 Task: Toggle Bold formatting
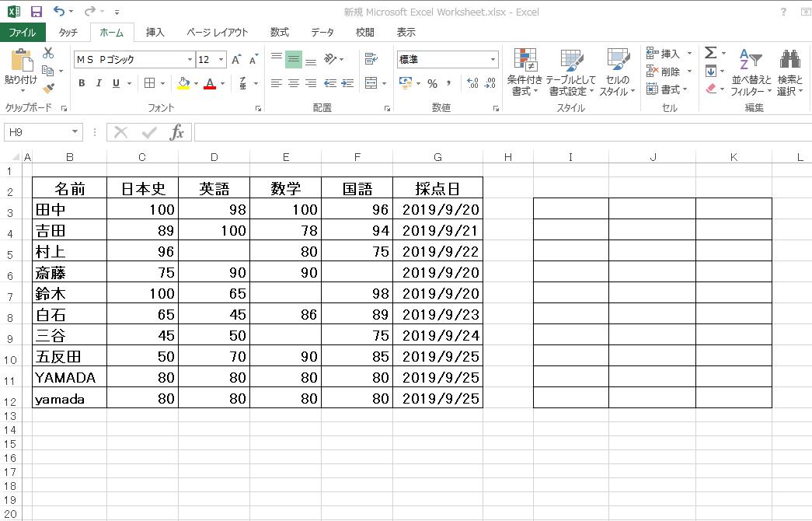[x=82, y=83]
